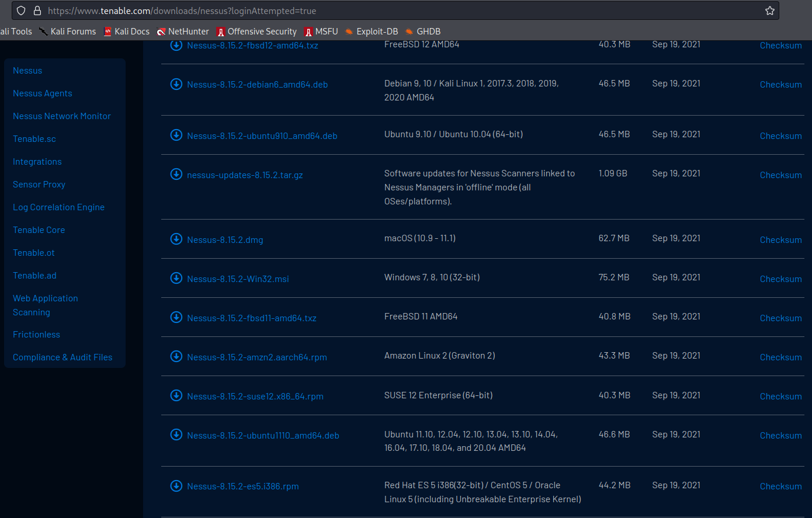
Task: Download Nessus-8.15.2-ubuntu910_amd64.deb file link
Action: (262, 136)
